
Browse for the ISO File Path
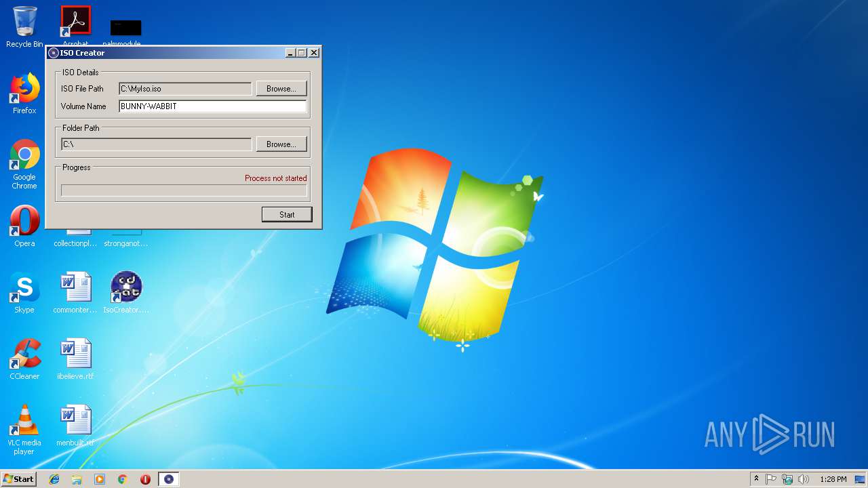tap(281, 89)
